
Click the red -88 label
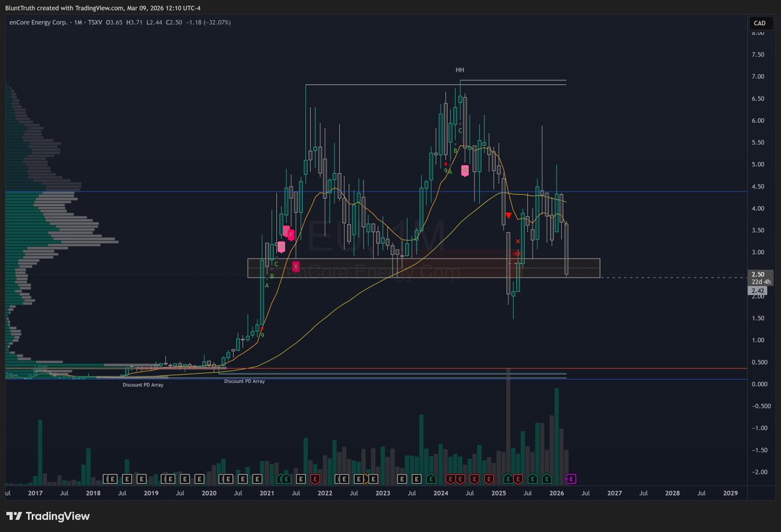[515, 253]
